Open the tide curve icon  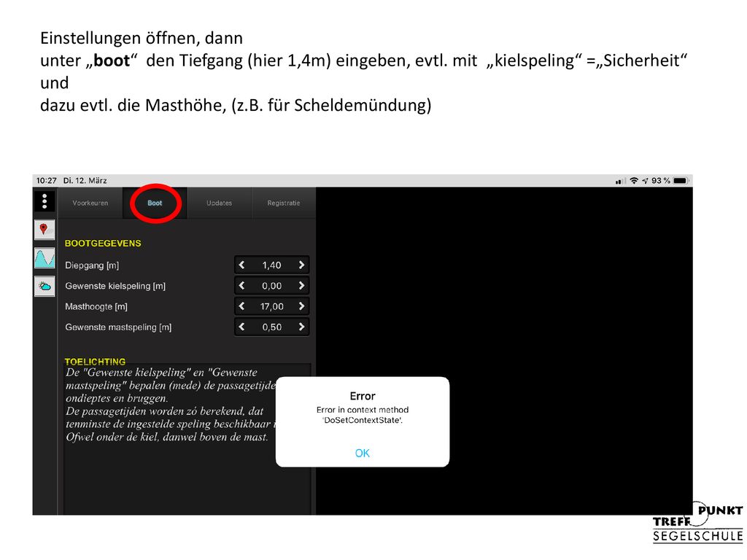[x=44, y=258]
